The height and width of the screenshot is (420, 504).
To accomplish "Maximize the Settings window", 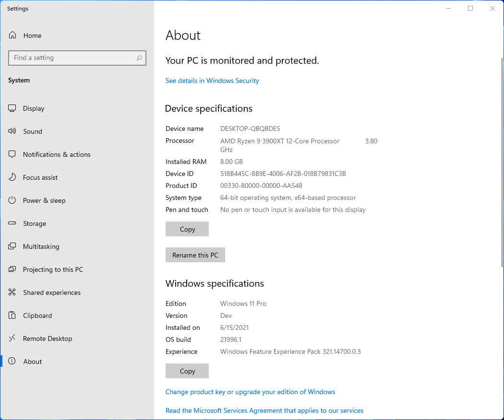I will pos(470,8).
